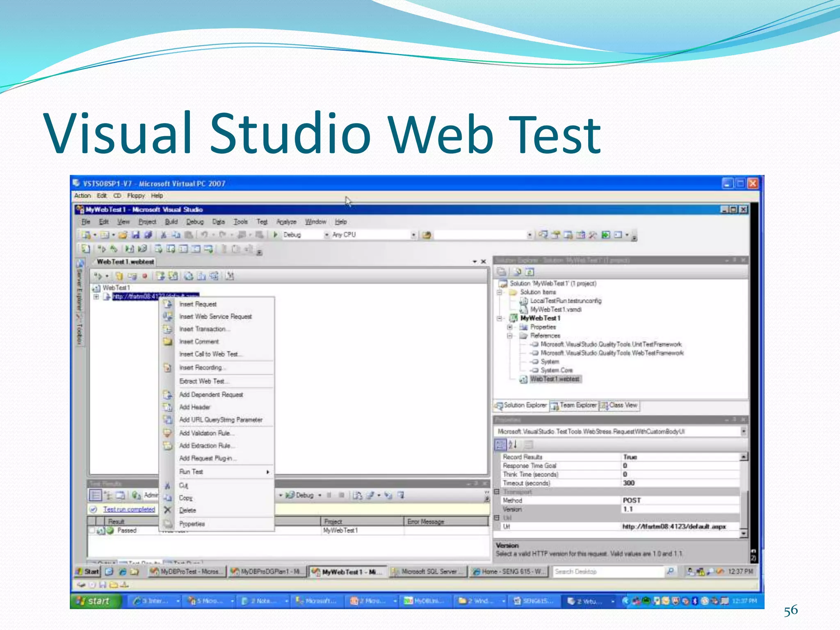Click the host Windows start button
Viewport: 840px width, 630px height.
point(96,601)
